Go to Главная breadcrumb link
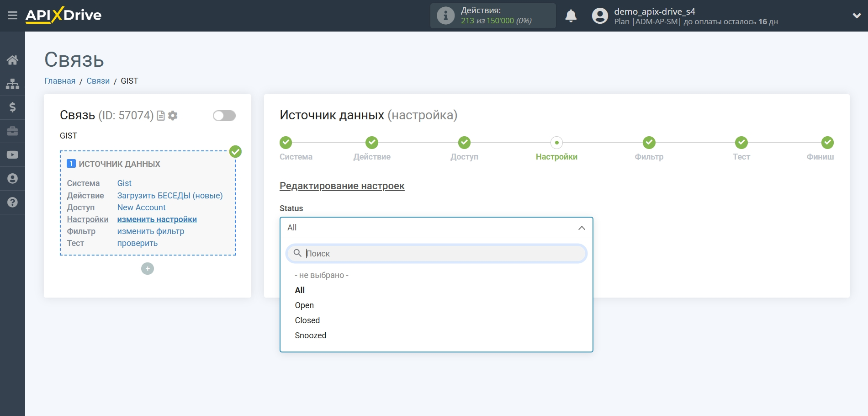This screenshot has width=868, height=416. click(59, 80)
